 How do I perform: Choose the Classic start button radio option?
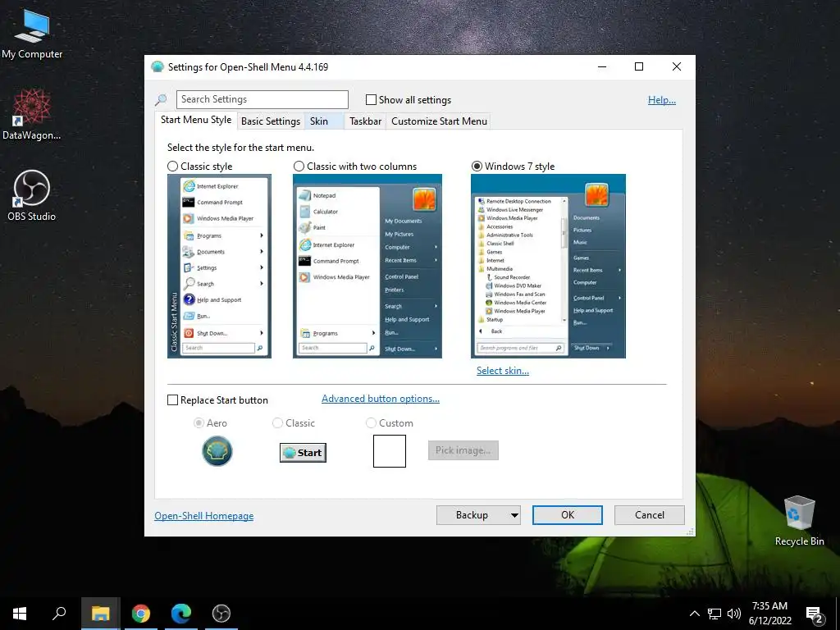click(x=277, y=423)
